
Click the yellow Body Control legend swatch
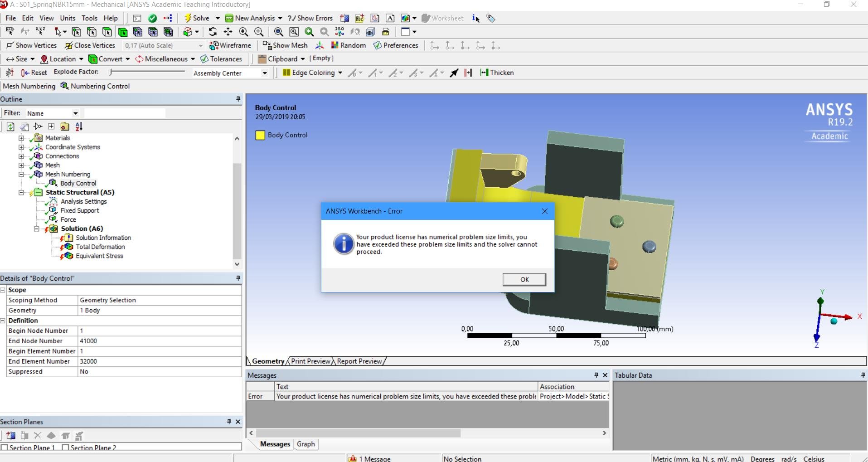(x=260, y=135)
